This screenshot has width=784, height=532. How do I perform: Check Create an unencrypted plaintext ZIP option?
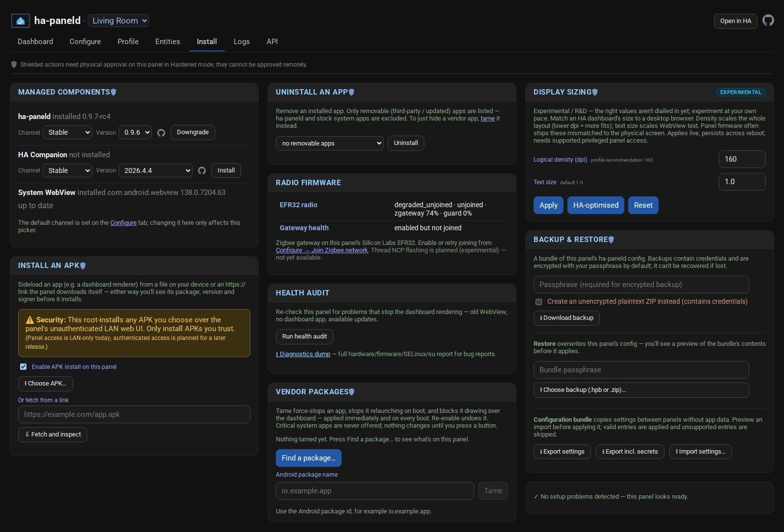539,302
